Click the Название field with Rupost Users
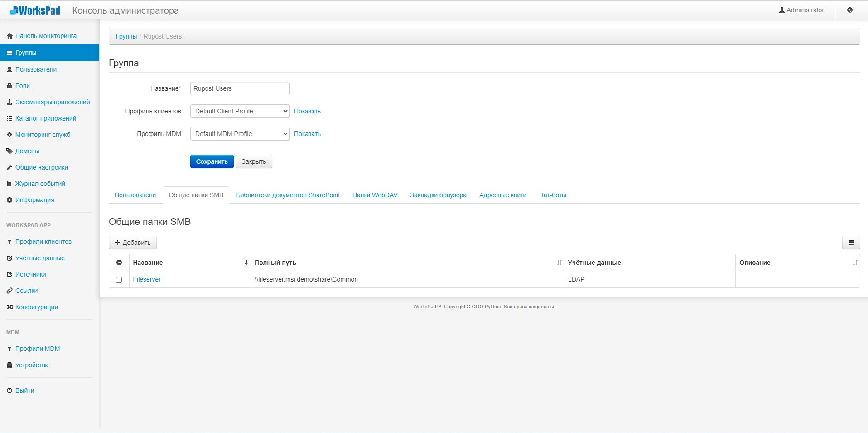 pyautogui.click(x=240, y=88)
